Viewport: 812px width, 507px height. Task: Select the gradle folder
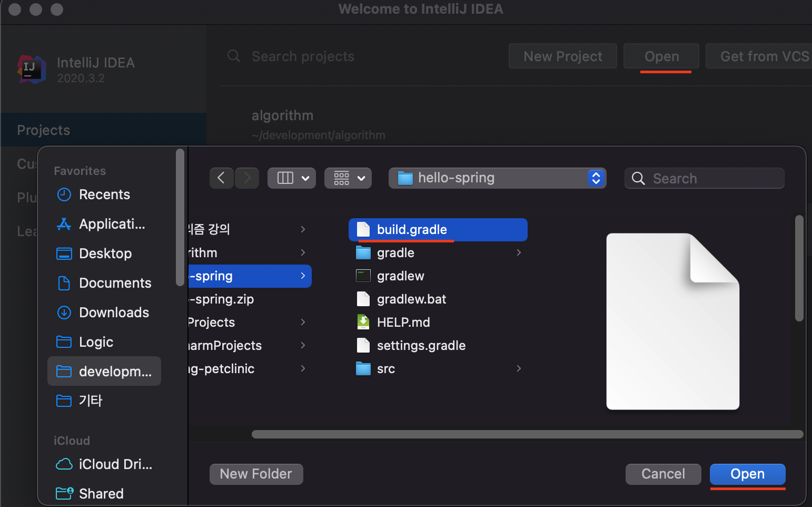point(438,253)
